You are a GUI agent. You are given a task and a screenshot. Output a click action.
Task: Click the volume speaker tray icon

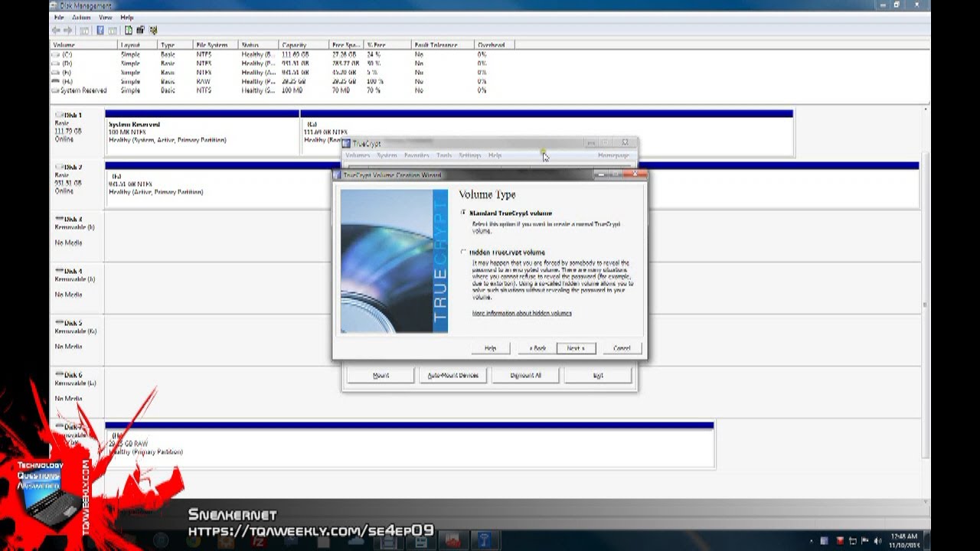877,540
